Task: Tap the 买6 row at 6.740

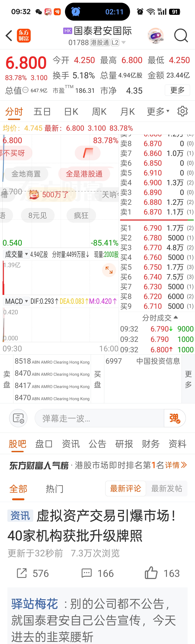Action: (x=157, y=277)
